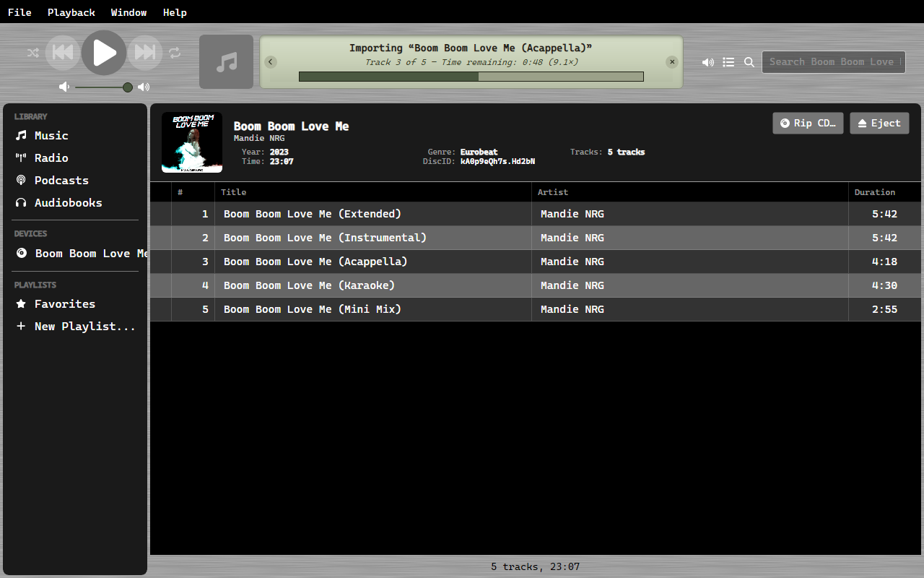The height and width of the screenshot is (578, 924).
Task: Sort by the # column header
Action: (x=193, y=192)
